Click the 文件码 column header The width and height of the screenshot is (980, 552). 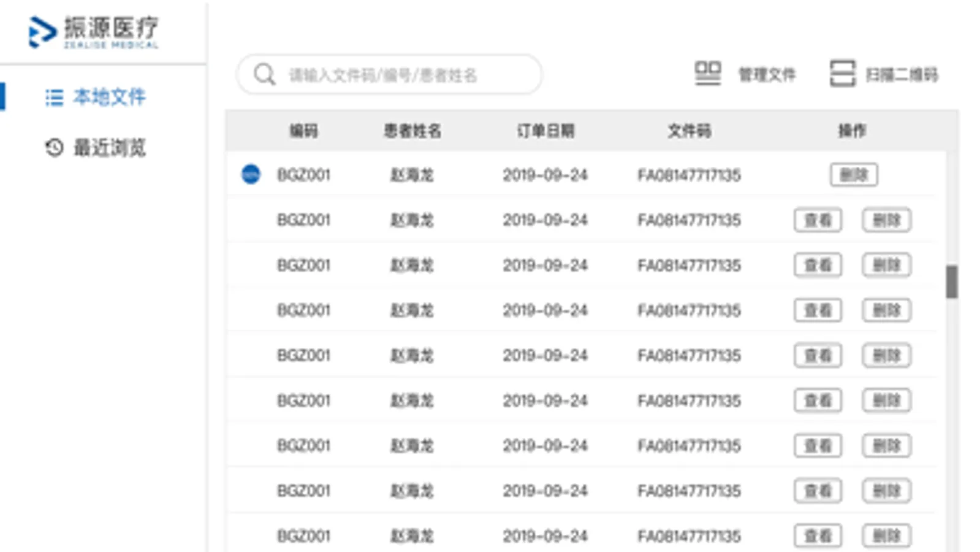pyautogui.click(x=689, y=131)
